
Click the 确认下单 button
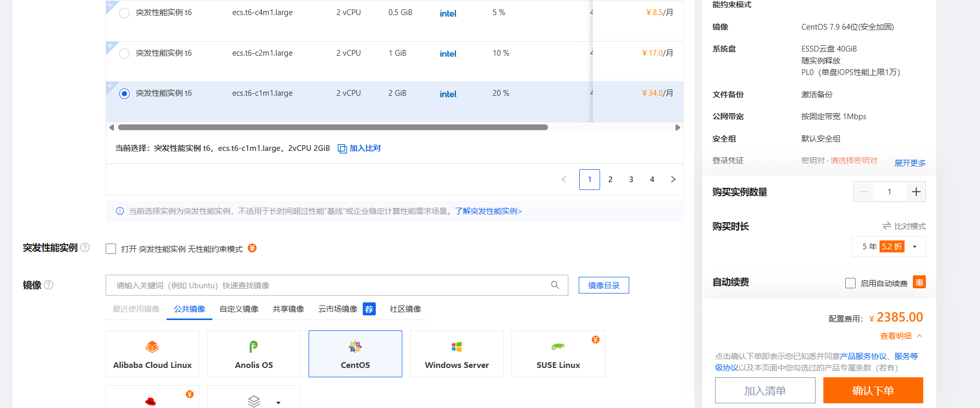(x=873, y=390)
